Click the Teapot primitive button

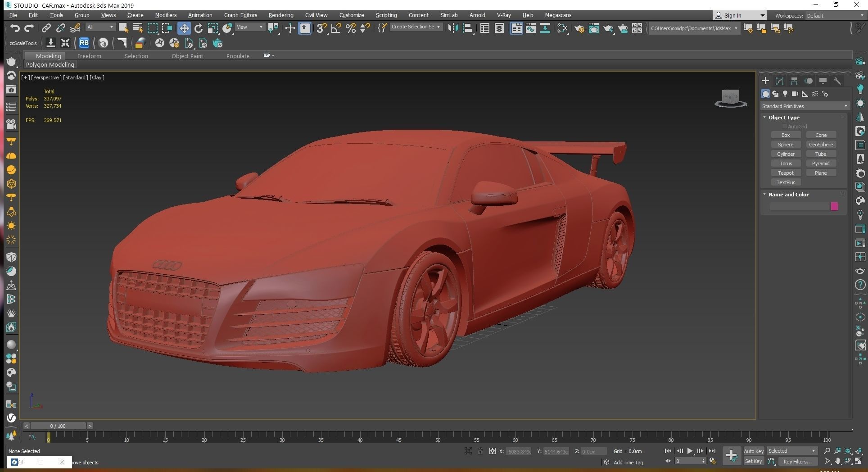point(786,173)
